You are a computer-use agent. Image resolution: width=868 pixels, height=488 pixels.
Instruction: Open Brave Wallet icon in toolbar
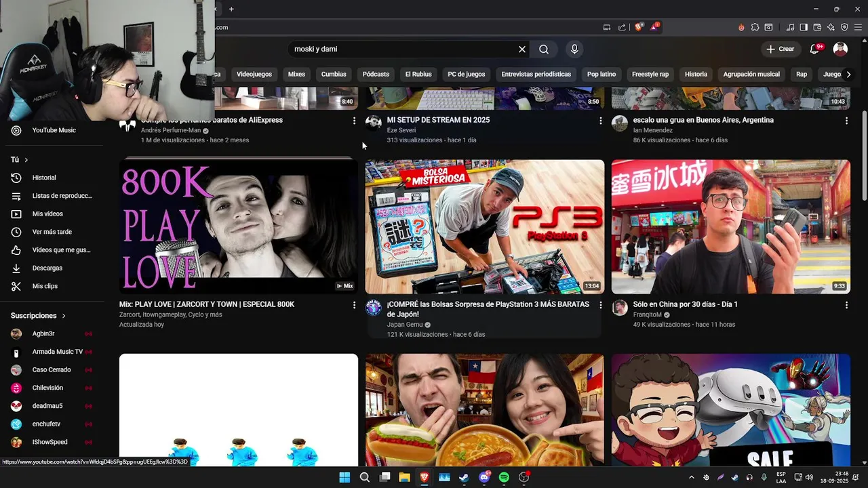tap(817, 27)
